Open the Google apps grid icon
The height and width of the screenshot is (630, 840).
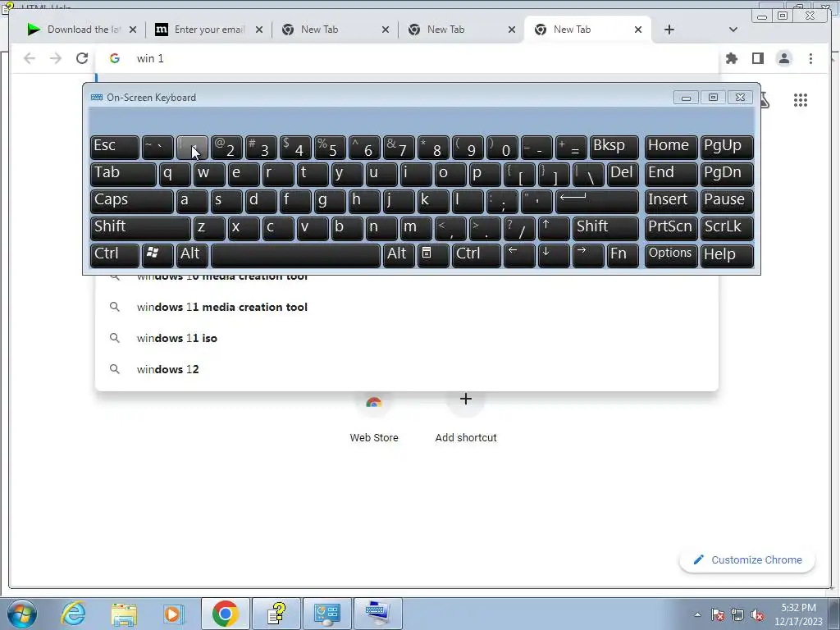801,100
